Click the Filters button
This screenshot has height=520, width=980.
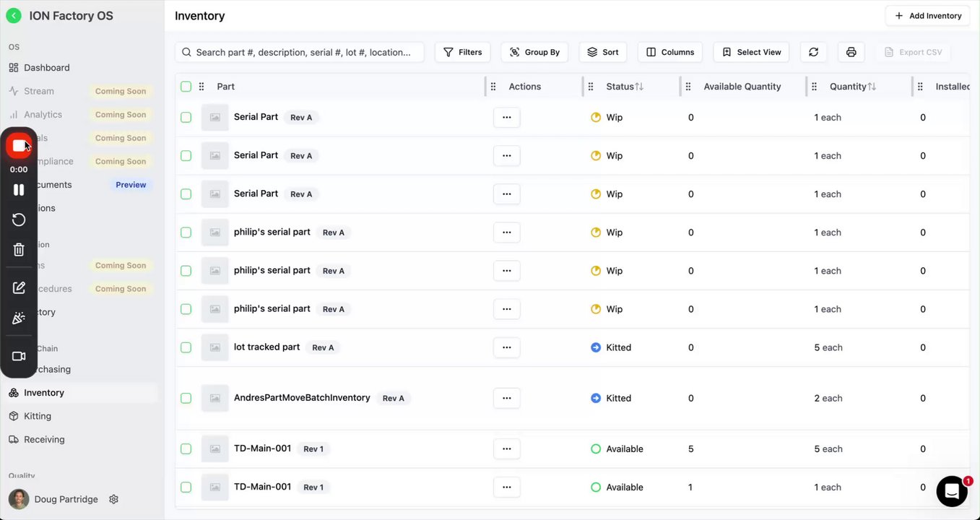click(x=462, y=52)
